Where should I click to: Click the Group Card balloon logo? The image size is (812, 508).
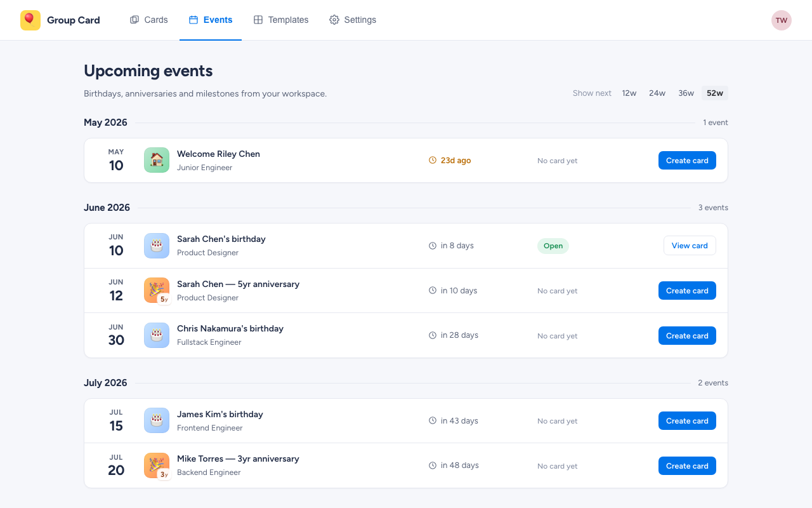pyautogui.click(x=30, y=20)
